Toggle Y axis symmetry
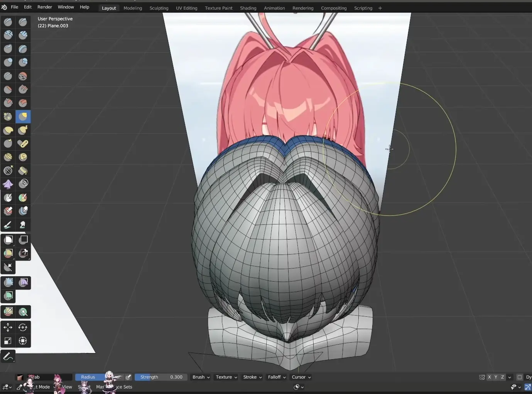The width and height of the screenshot is (532, 394). (x=496, y=377)
